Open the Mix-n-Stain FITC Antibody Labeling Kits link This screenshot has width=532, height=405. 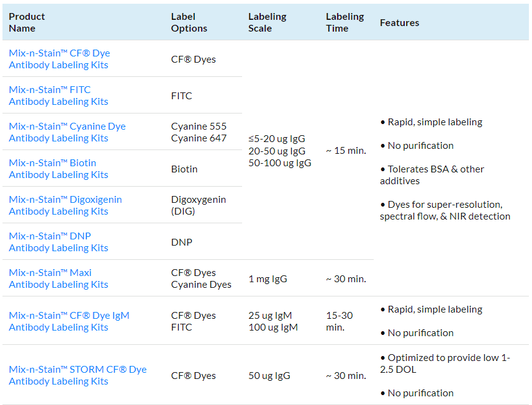coord(58,96)
